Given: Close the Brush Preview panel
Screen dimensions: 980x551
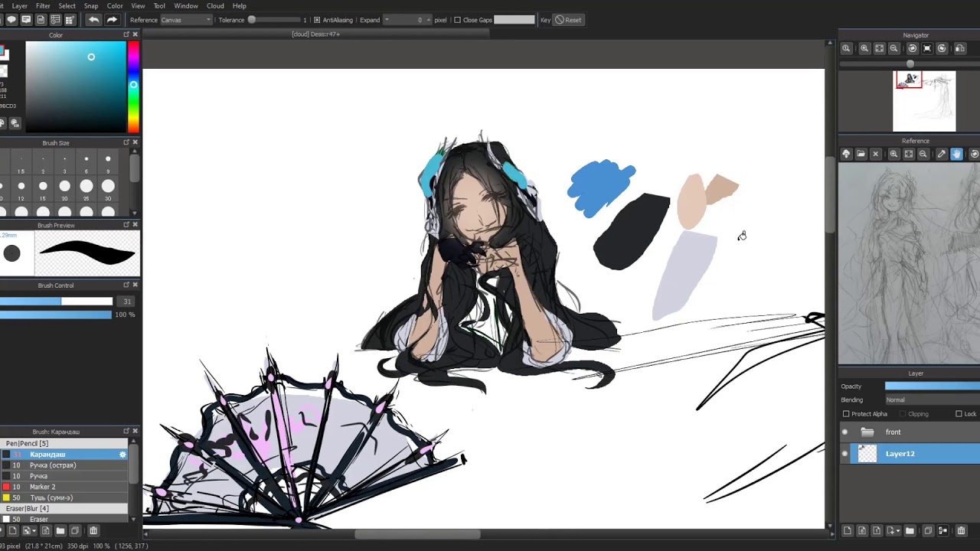Looking at the screenshot, I should (136, 224).
